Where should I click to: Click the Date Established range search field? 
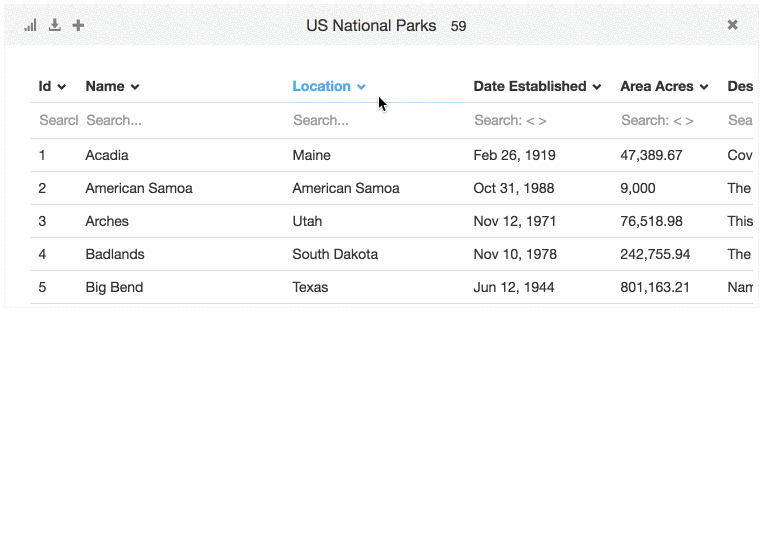point(538,120)
